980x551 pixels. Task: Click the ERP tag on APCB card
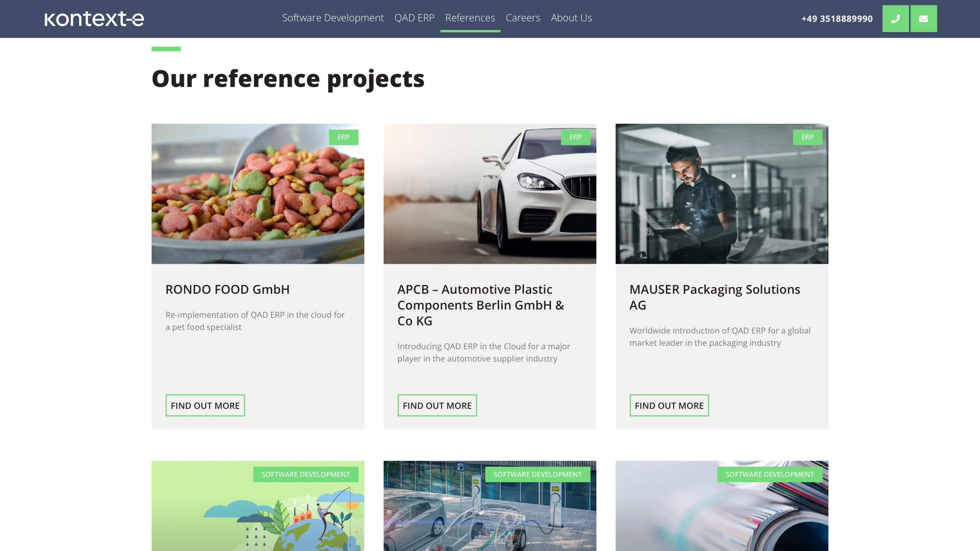pos(575,137)
